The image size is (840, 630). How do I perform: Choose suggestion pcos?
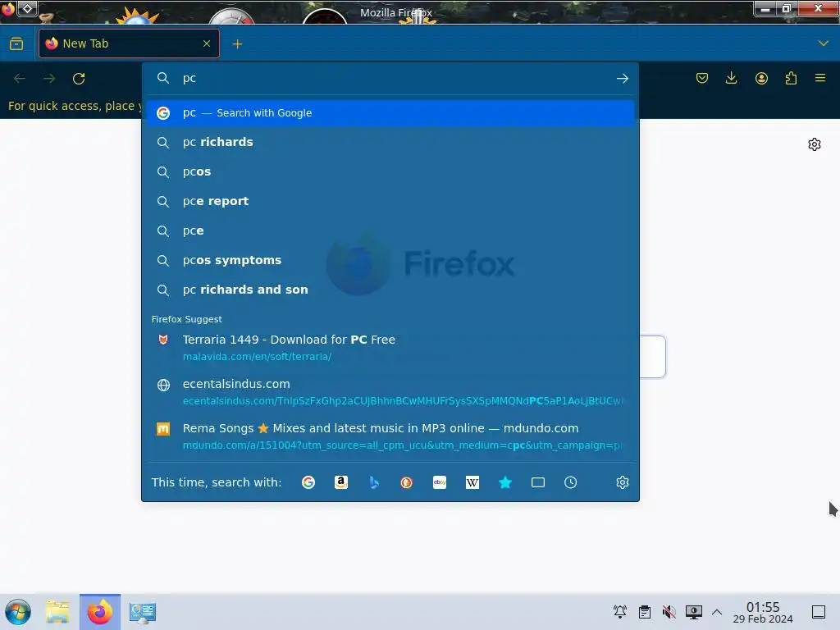pos(390,171)
